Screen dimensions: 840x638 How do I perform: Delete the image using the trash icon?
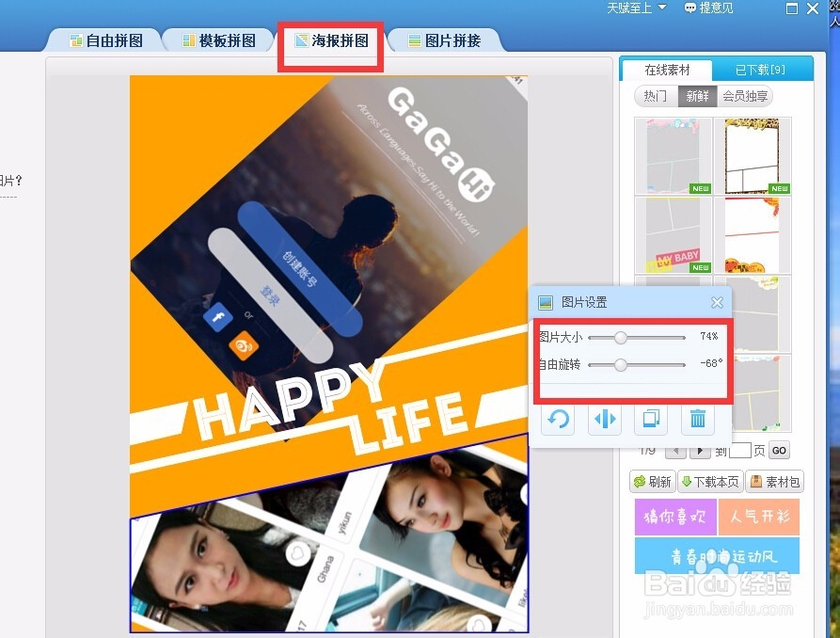[x=697, y=420]
